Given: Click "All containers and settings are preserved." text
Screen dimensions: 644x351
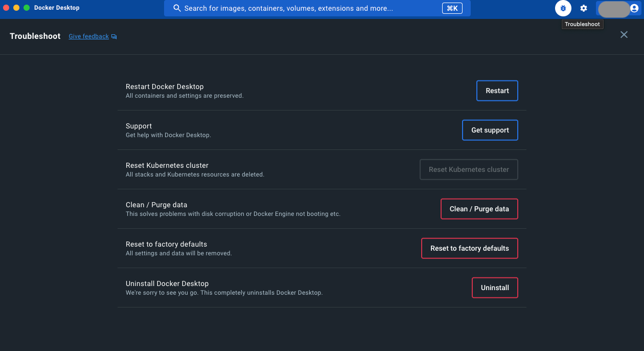Looking at the screenshot, I should point(185,96).
